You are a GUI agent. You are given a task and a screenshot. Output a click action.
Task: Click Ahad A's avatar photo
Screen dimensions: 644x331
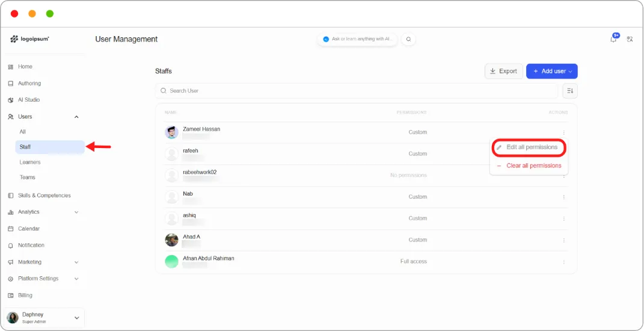(x=172, y=240)
